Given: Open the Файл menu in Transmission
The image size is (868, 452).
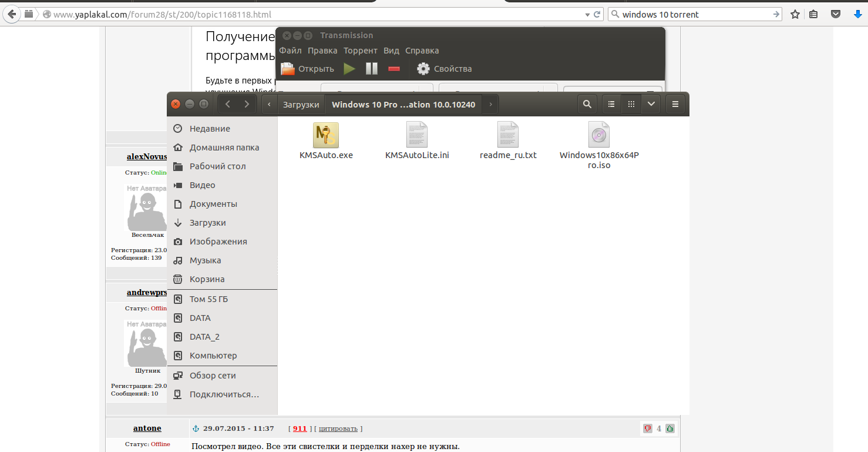Looking at the screenshot, I should click(290, 51).
